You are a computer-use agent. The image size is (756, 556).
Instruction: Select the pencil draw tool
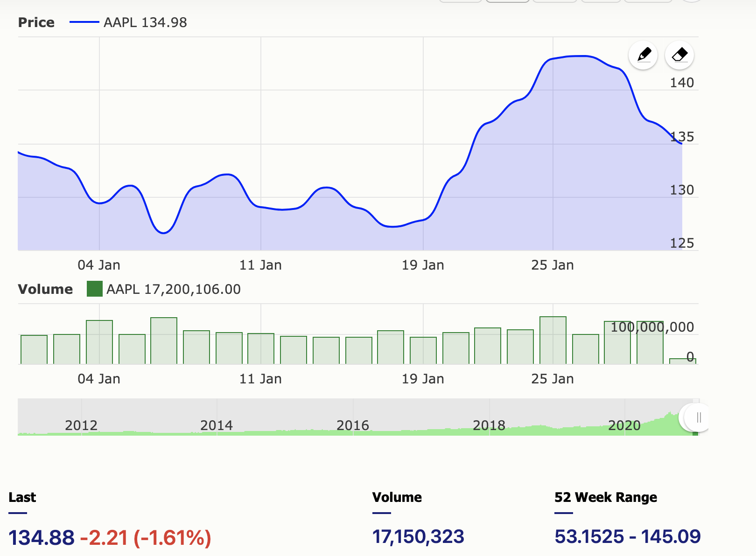[x=643, y=55]
